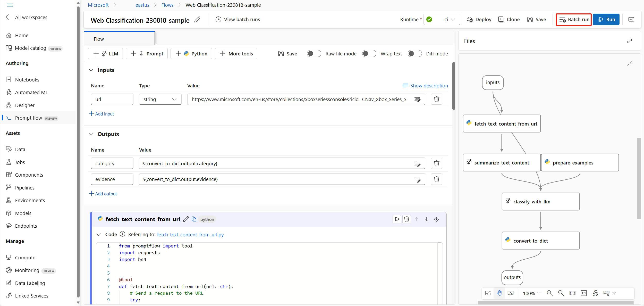Delete the evidence output row
Viewport: 644px width, 306px height.
click(x=437, y=179)
